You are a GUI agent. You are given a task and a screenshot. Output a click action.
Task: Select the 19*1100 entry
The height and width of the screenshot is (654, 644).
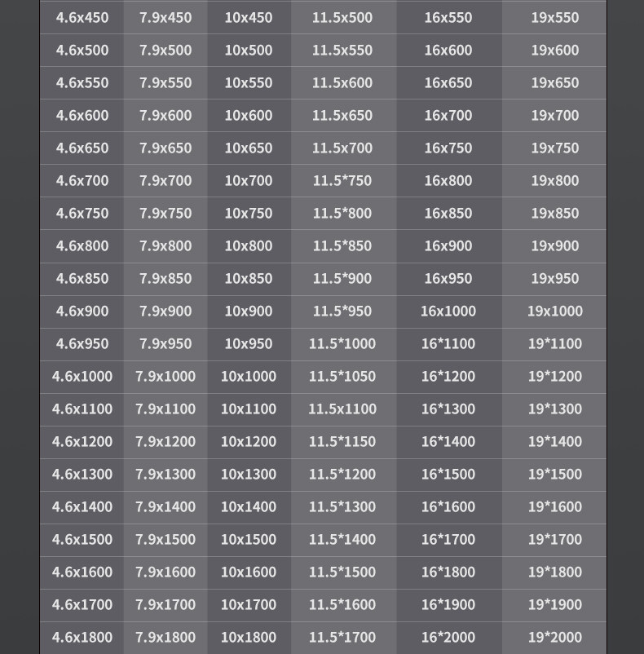coord(555,343)
